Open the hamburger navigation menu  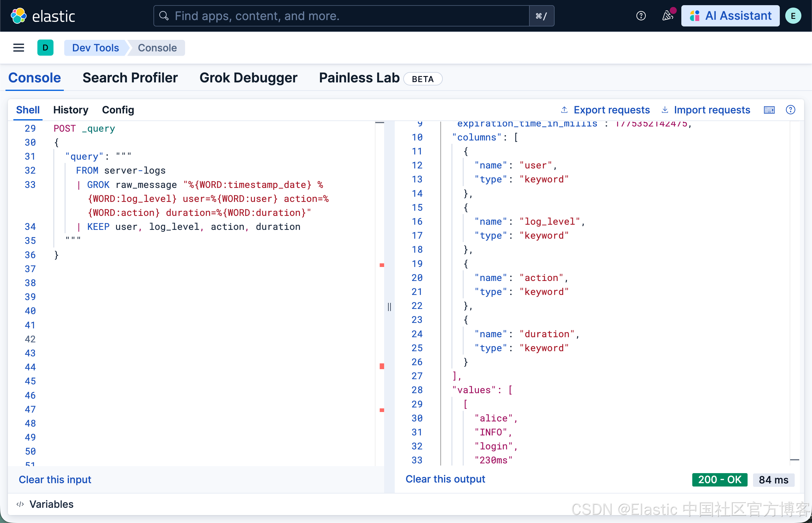19,48
